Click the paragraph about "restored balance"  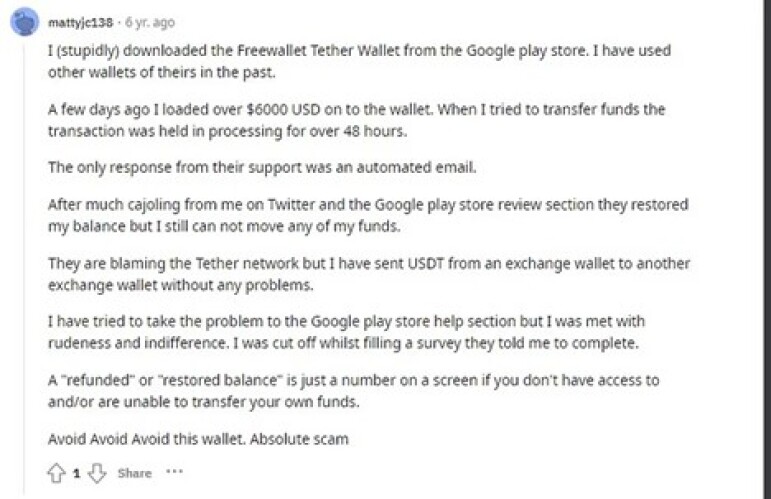354,391
